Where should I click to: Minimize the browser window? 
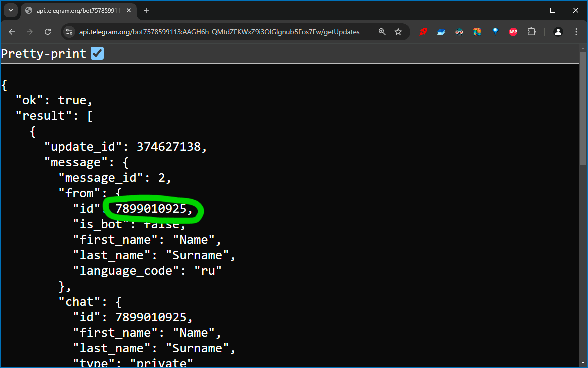[530, 10]
